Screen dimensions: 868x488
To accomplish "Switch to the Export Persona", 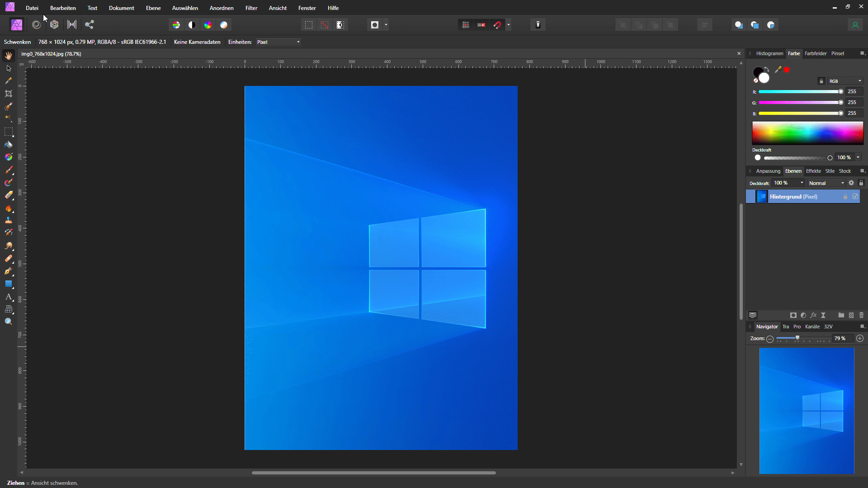I will point(90,25).
